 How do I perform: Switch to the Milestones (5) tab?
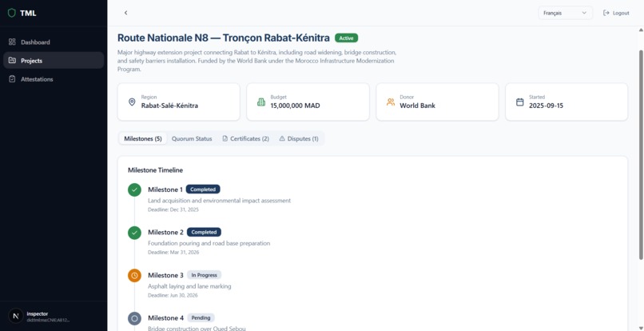click(x=143, y=138)
